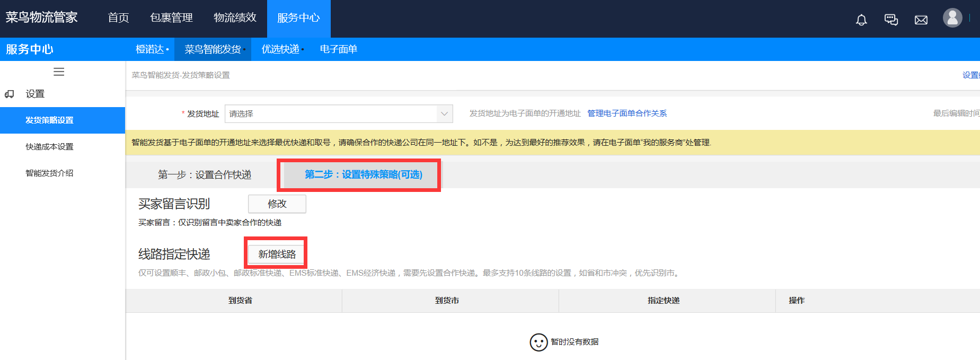Click the 设置 sidebar section icon
Screen dimensions: 980x360
pos(10,94)
